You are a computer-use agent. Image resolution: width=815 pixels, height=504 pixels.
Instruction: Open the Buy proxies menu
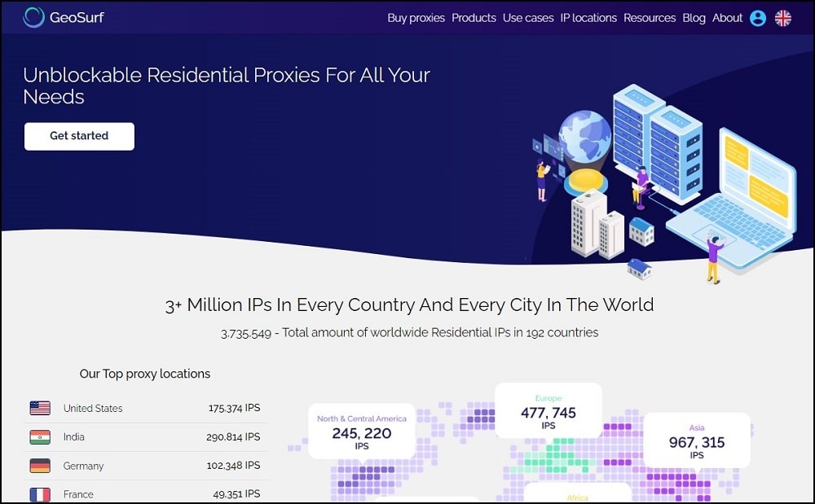click(416, 18)
